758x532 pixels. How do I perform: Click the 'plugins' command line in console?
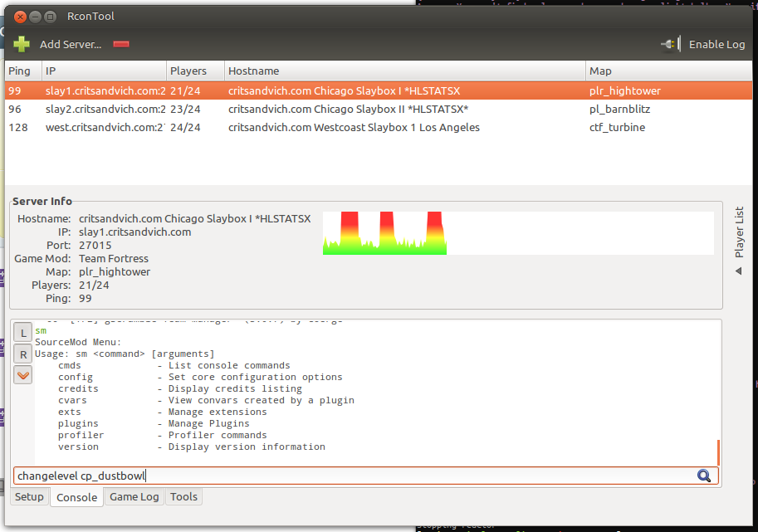click(x=154, y=423)
